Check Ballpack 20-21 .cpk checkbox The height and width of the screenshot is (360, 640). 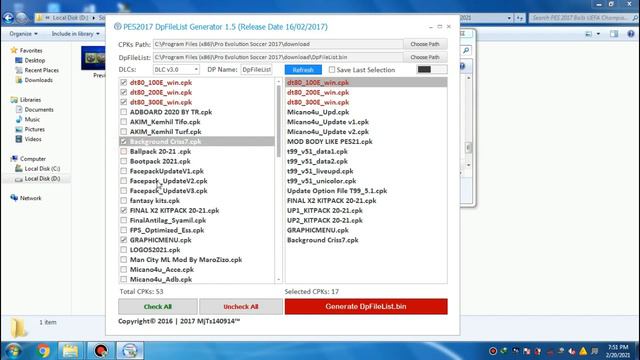coord(124,151)
